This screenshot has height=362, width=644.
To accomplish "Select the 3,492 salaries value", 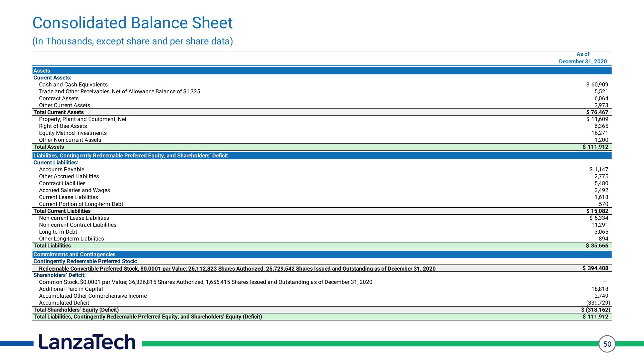I will click(601, 190).
